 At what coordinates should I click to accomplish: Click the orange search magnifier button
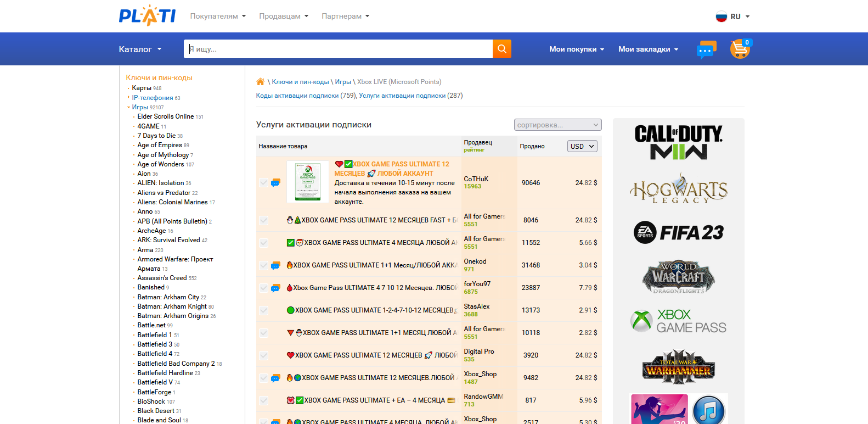[501, 49]
